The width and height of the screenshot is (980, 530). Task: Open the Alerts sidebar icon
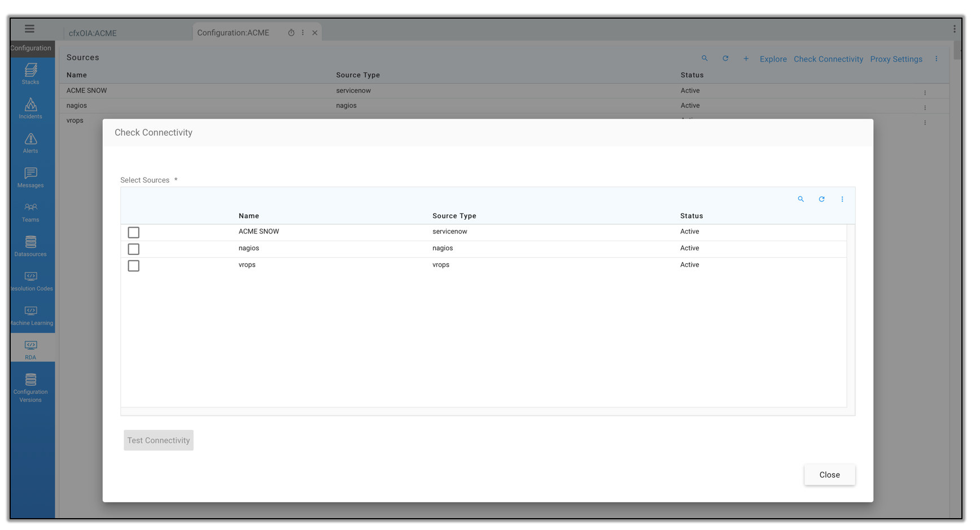click(30, 143)
